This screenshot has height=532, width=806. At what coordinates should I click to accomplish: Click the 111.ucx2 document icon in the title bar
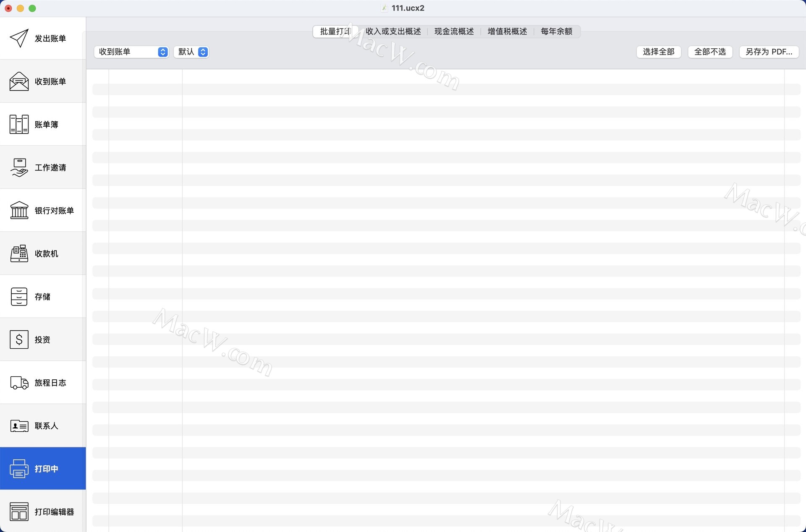(x=384, y=8)
